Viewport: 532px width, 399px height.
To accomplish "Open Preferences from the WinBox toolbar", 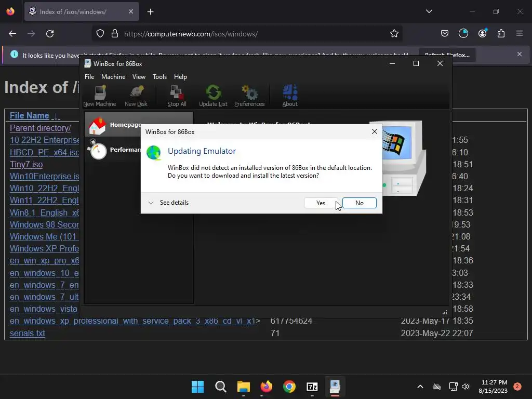I will pos(249,96).
